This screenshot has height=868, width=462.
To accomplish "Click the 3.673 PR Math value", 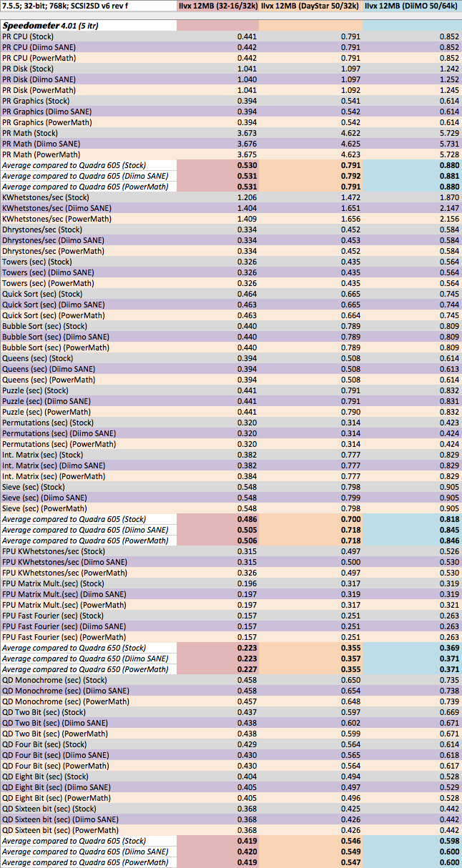I will coord(247,133).
